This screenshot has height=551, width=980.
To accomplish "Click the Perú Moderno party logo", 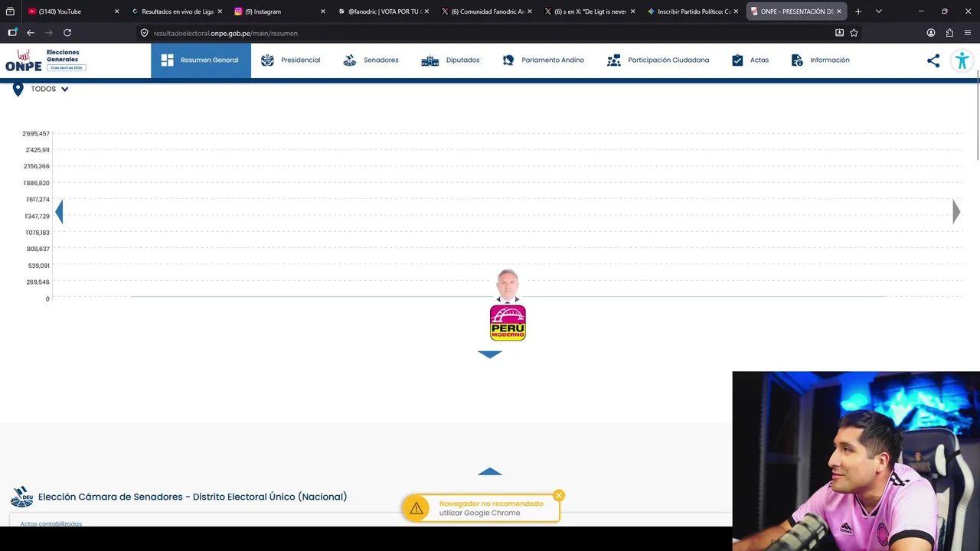I will (508, 323).
